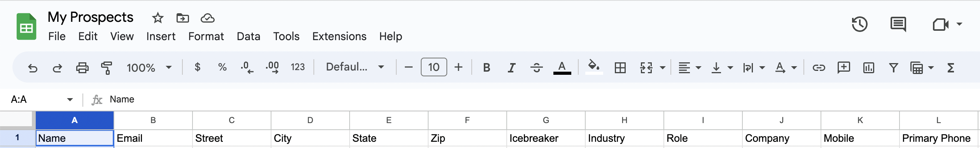Toggle italic formatting
This screenshot has width=980, height=148.
tap(511, 68)
